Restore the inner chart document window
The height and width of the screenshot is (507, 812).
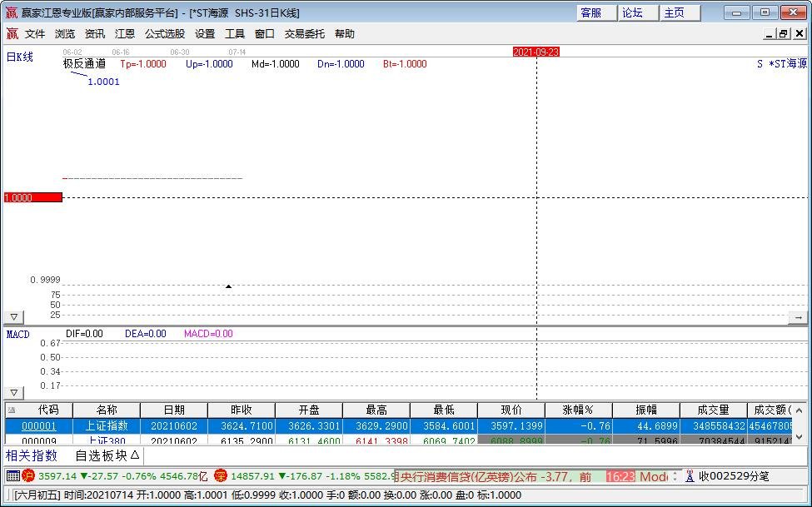click(784, 34)
